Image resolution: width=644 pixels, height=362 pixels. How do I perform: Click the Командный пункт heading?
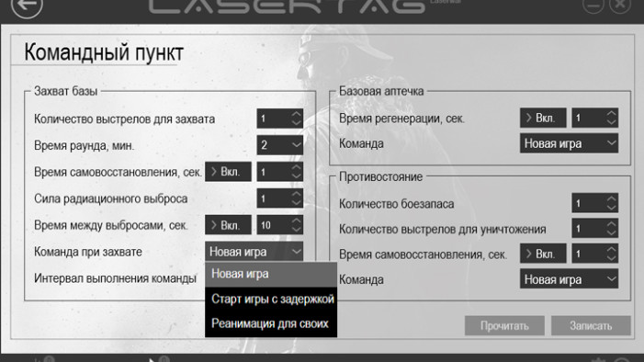[x=104, y=52]
